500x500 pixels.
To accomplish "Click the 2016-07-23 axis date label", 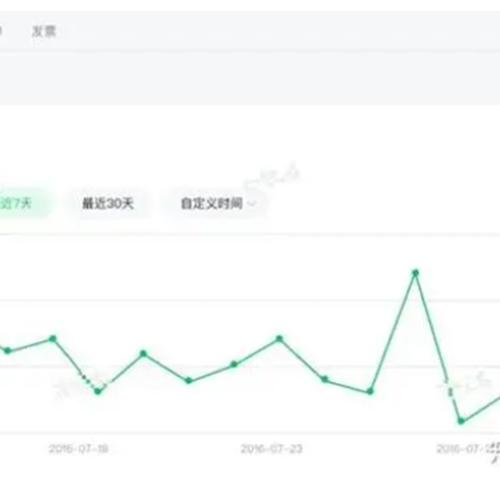I will [271, 449].
